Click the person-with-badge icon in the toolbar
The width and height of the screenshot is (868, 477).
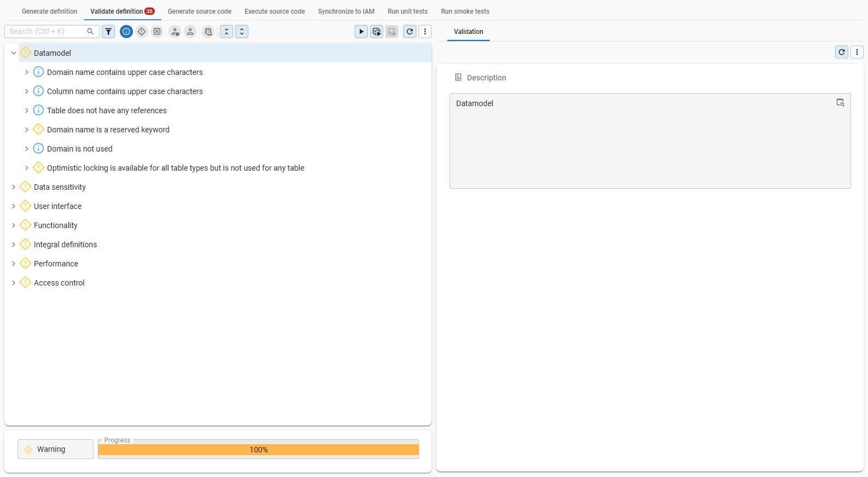click(175, 32)
